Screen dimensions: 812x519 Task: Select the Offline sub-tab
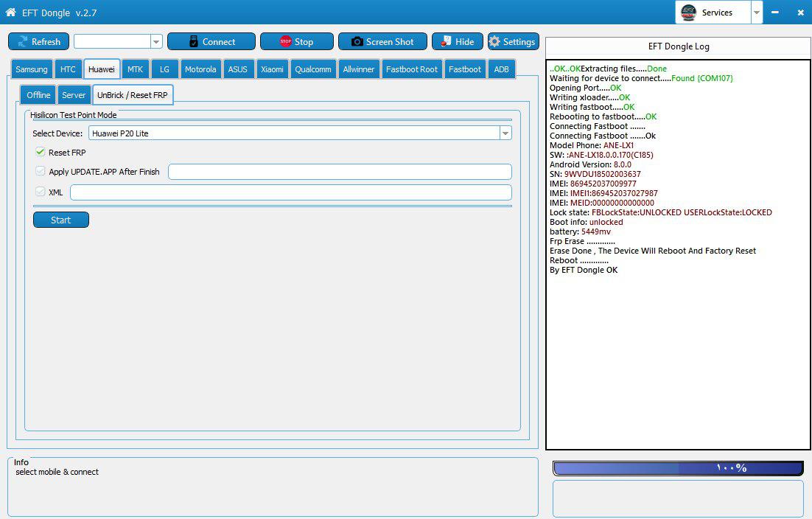(x=38, y=95)
